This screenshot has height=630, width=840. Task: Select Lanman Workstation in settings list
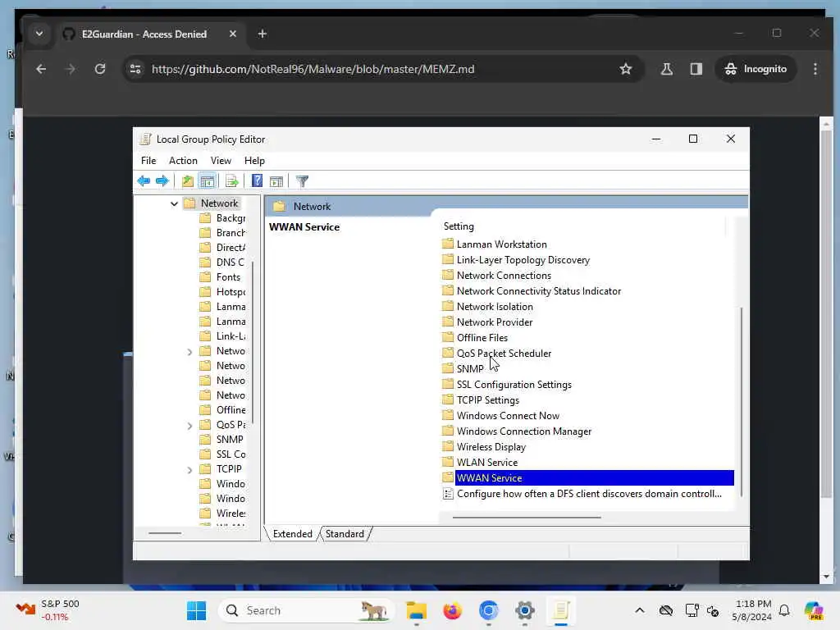tap(501, 244)
